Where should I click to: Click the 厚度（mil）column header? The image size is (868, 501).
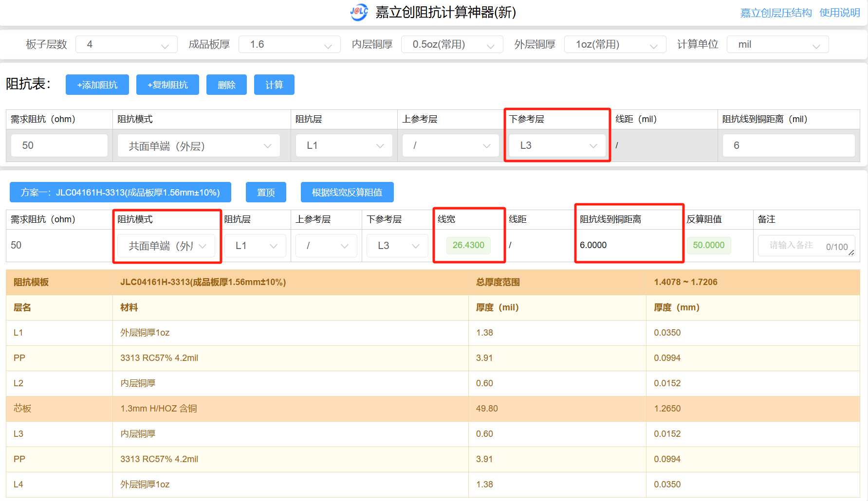(x=498, y=307)
